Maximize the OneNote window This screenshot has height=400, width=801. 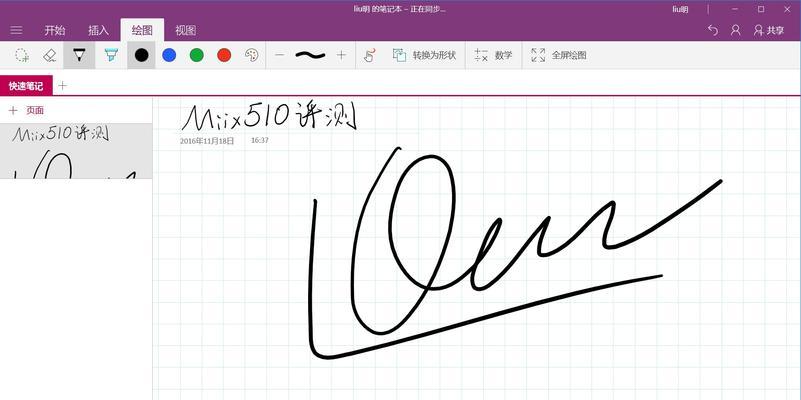coord(761,9)
